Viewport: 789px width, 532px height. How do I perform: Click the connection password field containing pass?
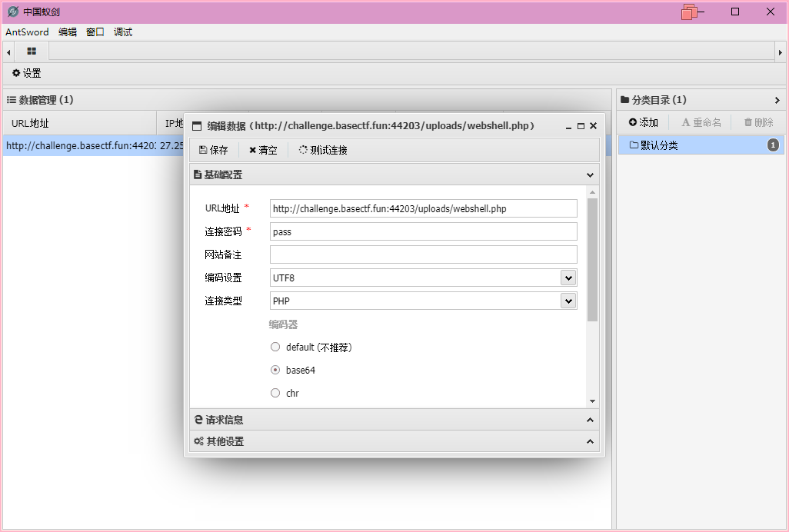423,231
